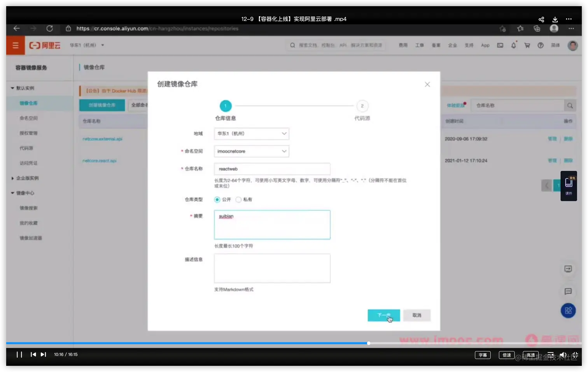Click the comment bubble icon on right side
Screen dimensions: 588x372
tap(568, 292)
